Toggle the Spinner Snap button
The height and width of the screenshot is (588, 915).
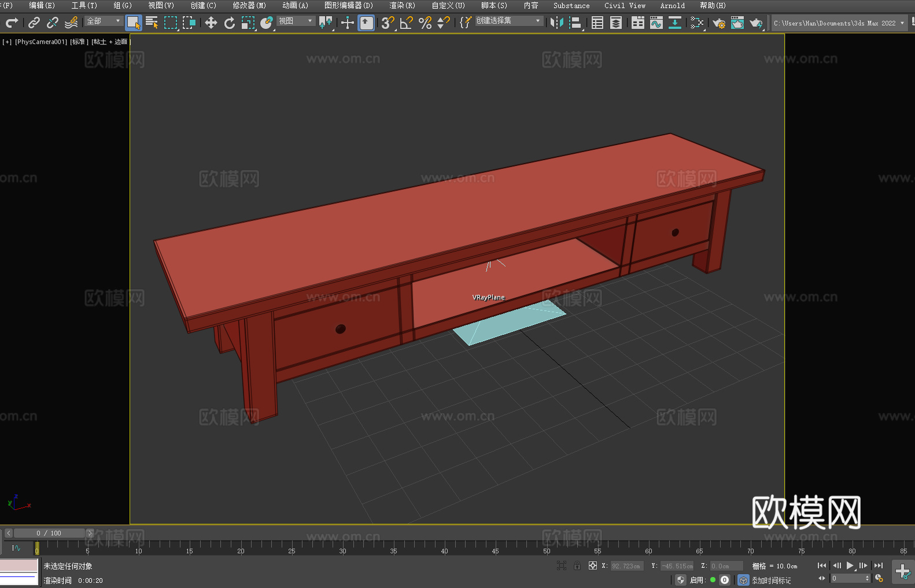[444, 23]
